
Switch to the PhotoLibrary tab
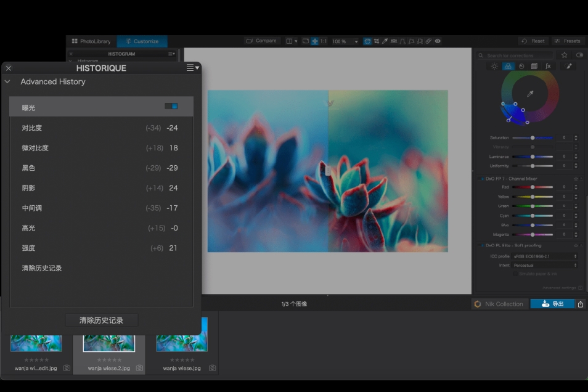[90, 41]
